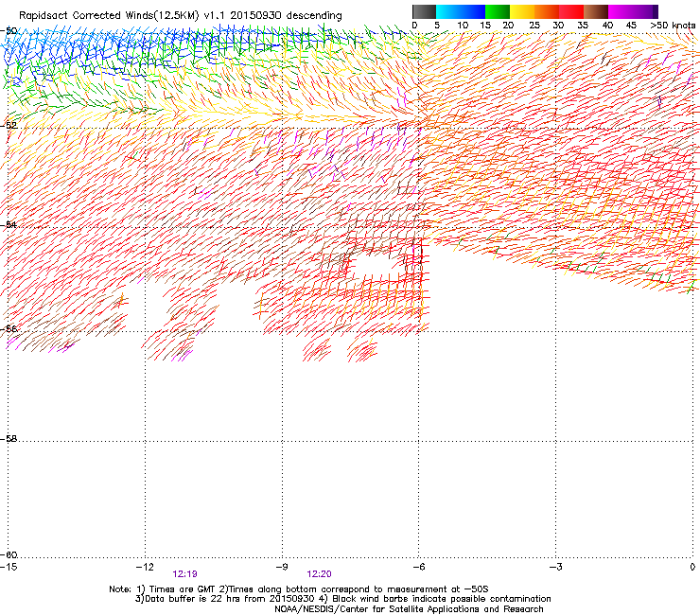Click the NOAA/NESDIS credit line

409,609
